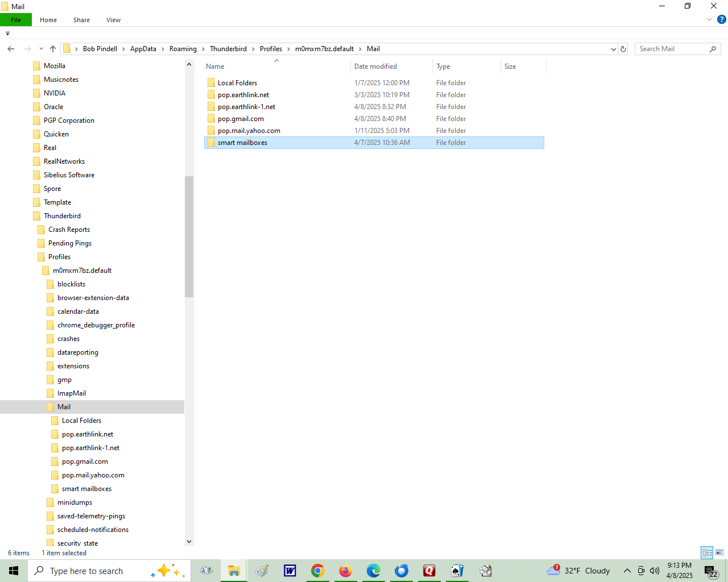
Task: Select PGP Corporation in navigation tree
Action: [x=69, y=120]
